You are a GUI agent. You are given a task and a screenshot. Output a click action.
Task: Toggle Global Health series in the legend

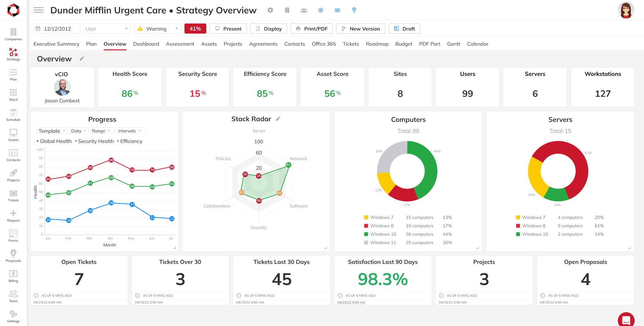coord(54,141)
